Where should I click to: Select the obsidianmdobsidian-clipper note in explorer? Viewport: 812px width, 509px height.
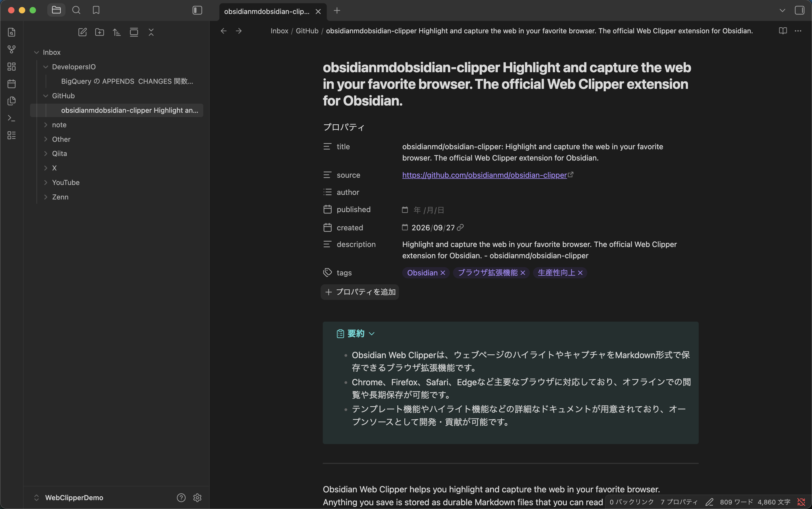[x=117, y=110]
